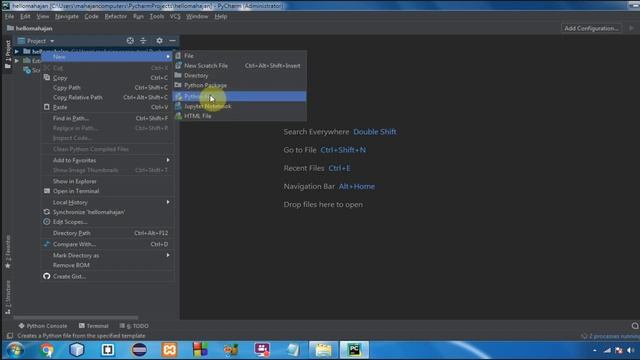Viewport: 640px width, 360px height.
Task: Select New in the context menu
Action: click(108, 57)
